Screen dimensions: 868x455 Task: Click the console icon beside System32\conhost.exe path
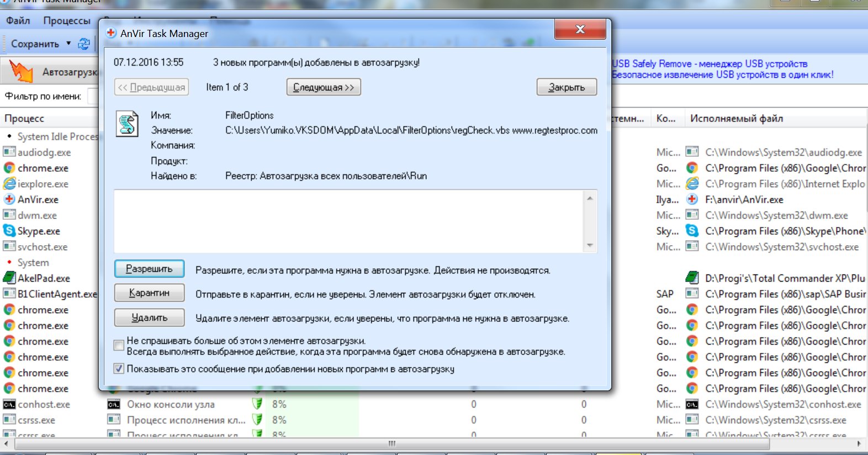pos(692,404)
